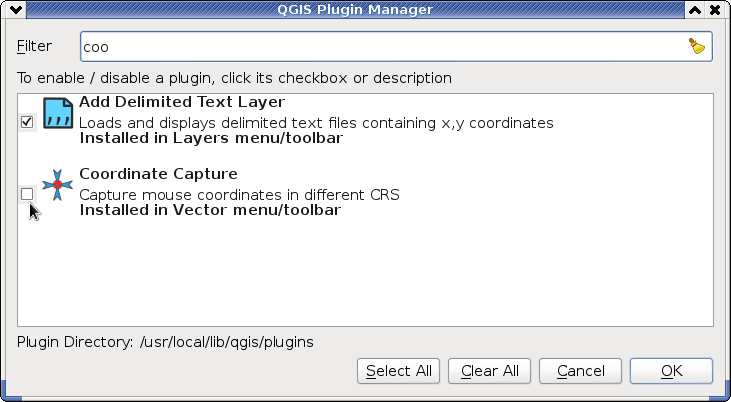
Task: Click 'Installed in Layers menu/toolbar' text
Action: (x=211, y=138)
